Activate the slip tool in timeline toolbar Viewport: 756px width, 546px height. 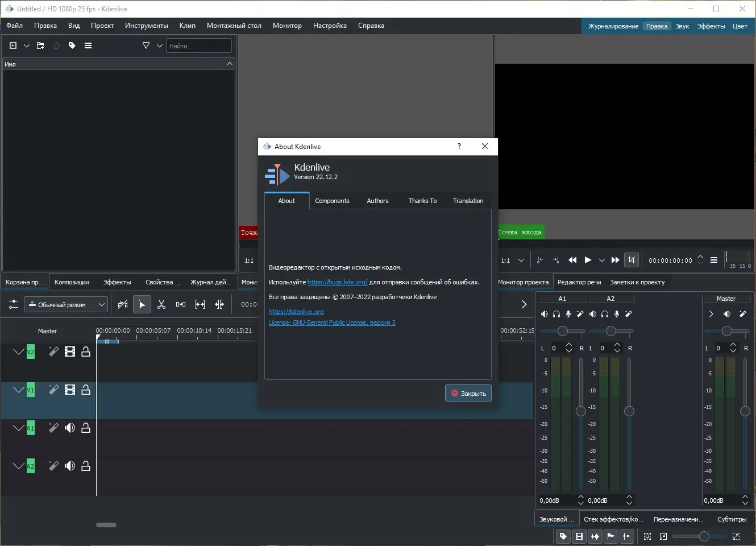point(200,305)
